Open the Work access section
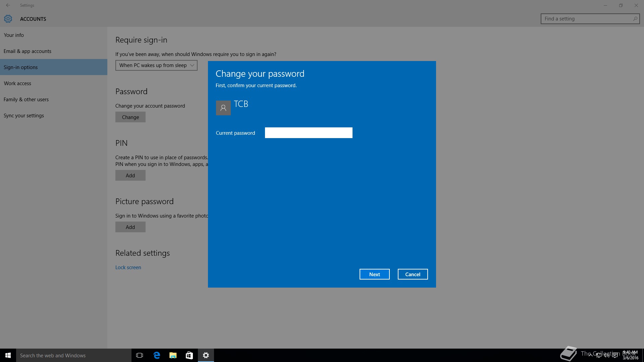The width and height of the screenshot is (644, 362). (54, 83)
